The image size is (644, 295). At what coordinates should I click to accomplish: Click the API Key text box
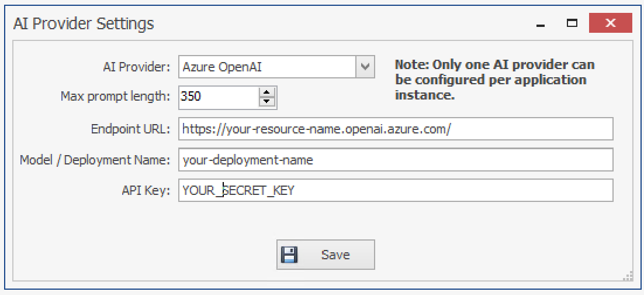point(396,190)
